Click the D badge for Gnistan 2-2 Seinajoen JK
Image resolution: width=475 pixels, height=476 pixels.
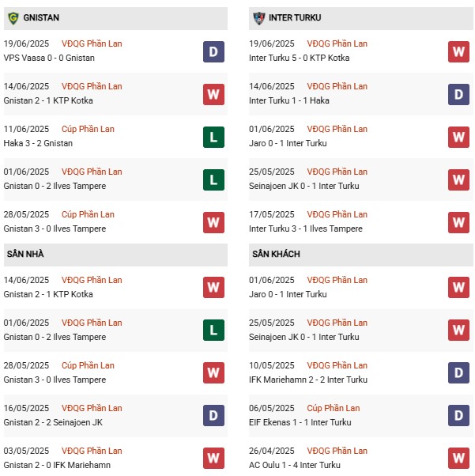(213, 416)
